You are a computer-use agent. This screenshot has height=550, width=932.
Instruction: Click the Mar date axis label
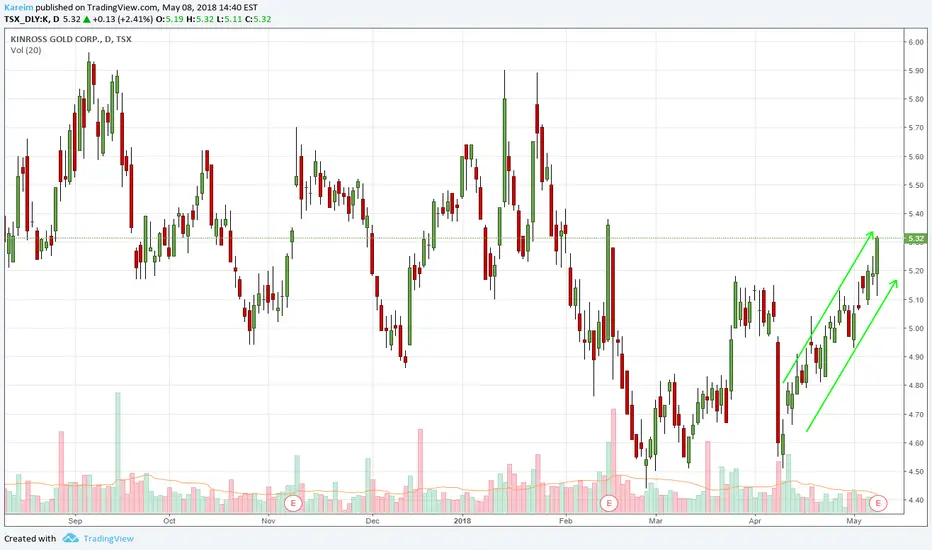coord(656,521)
